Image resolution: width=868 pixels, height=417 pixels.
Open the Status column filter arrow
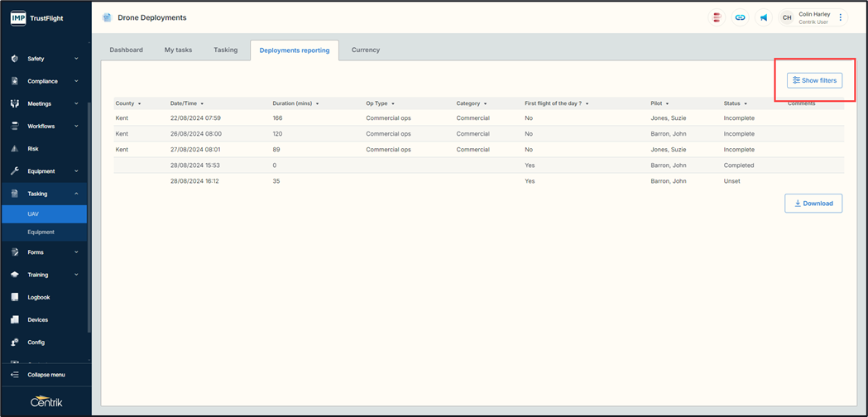(746, 104)
